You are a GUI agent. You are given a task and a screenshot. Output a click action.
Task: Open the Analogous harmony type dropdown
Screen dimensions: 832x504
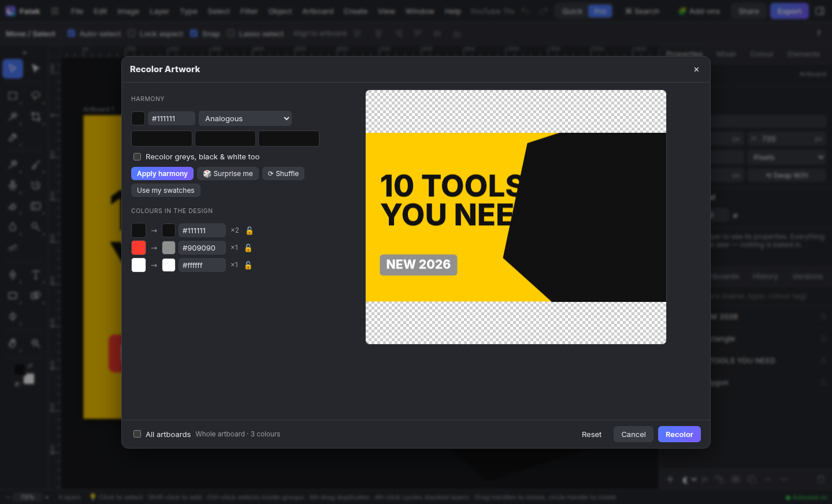pyautogui.click(x=245, y=118)
